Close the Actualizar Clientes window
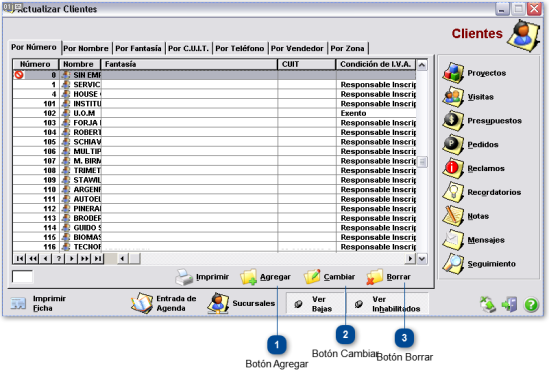 tap(535, 9)
